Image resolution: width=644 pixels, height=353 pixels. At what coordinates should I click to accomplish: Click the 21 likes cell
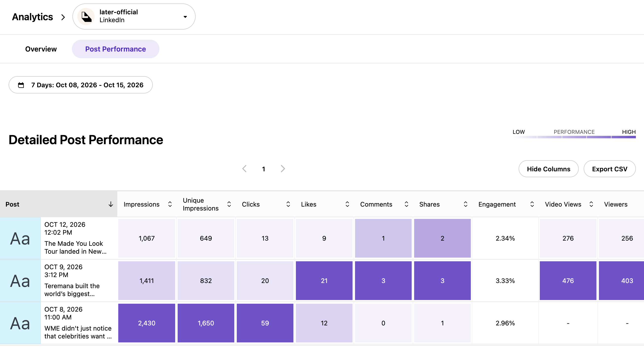tap(324, 281)
